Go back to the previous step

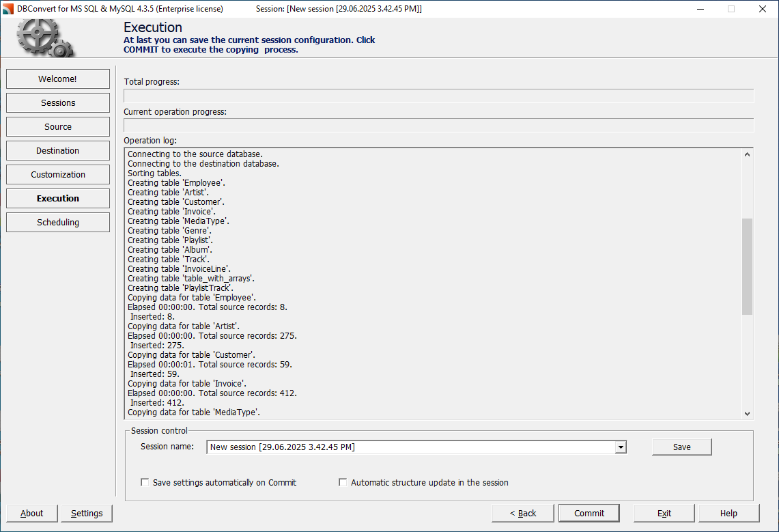click(x=522, y=513)
